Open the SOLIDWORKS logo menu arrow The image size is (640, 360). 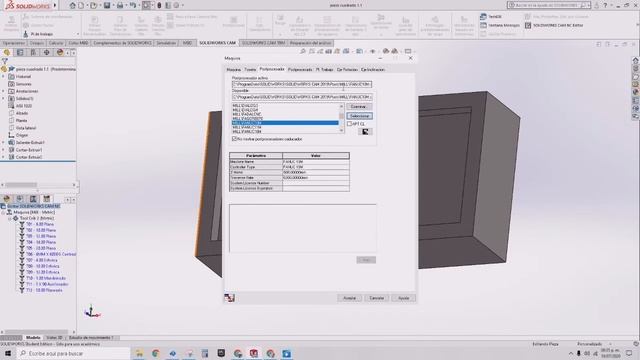click(55, 5)
